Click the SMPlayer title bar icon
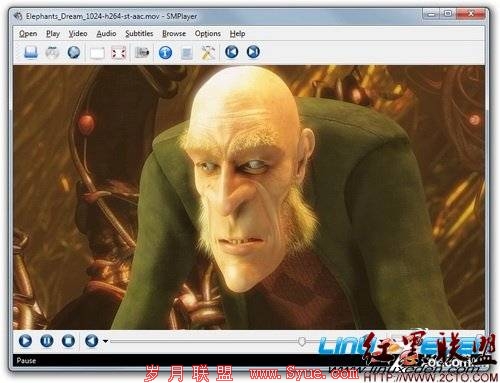This screenshot has height=383, width=500. 18,16
